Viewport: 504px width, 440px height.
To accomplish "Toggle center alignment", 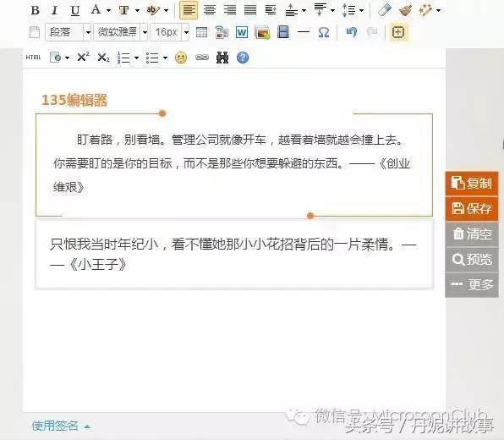I will pyautogui.click(x=210, y=10).
